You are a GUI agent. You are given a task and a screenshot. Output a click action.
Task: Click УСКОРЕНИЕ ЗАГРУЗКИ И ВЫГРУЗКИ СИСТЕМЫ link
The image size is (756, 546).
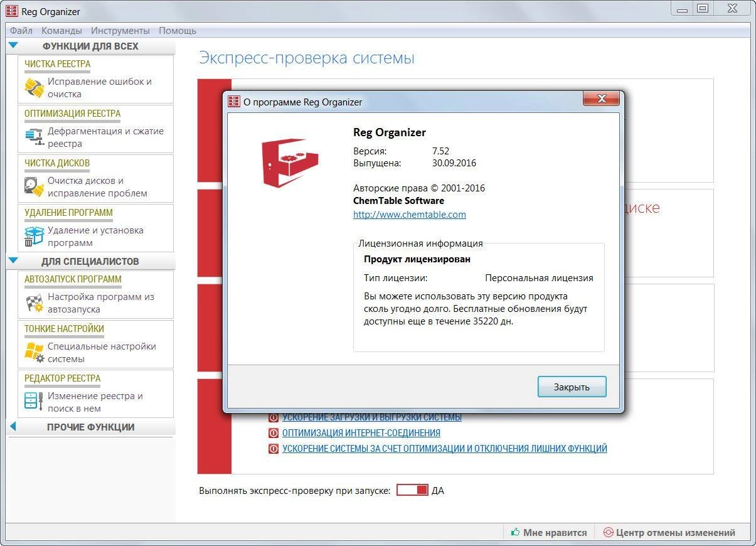tap(372, 417)
